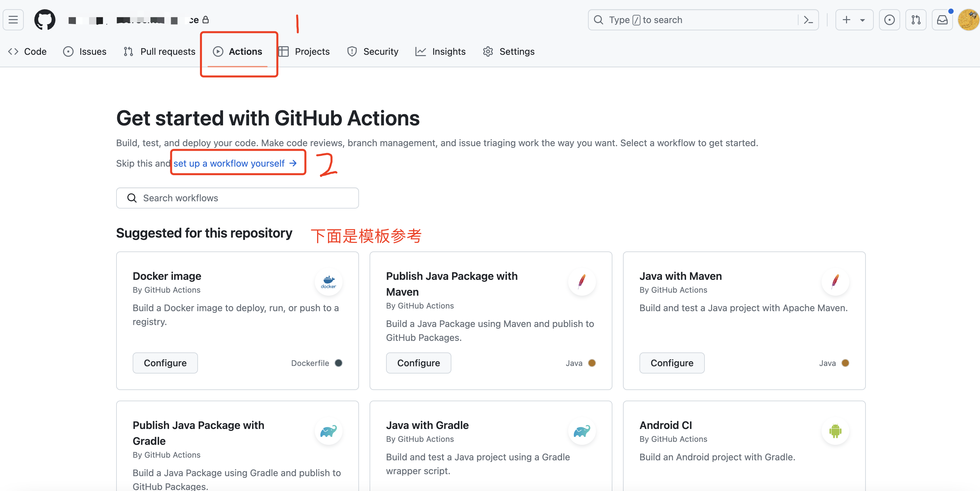Viewport: 980px width, 491px height.
Task: Click the Issues tab circle icon
Action: click(68, 51)
